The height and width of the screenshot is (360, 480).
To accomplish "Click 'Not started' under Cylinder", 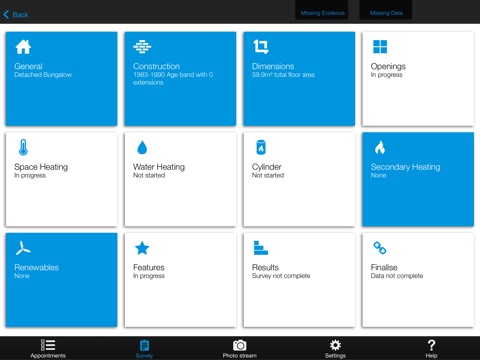I will [x=268, y=175].
